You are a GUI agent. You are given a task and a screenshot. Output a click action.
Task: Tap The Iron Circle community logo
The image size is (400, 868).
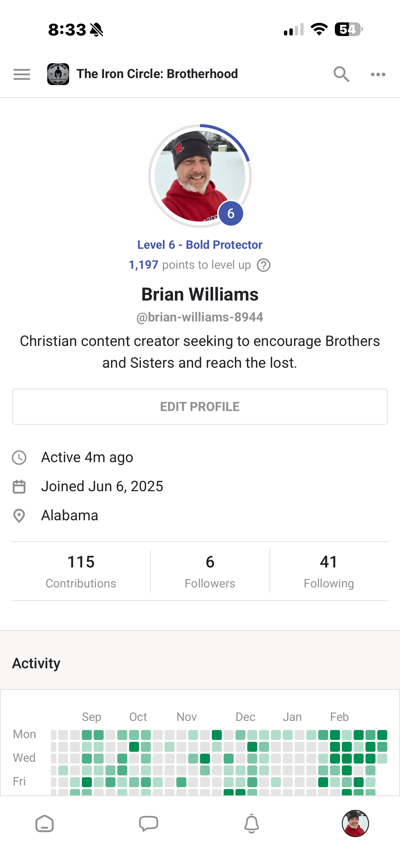click(58, 74)
